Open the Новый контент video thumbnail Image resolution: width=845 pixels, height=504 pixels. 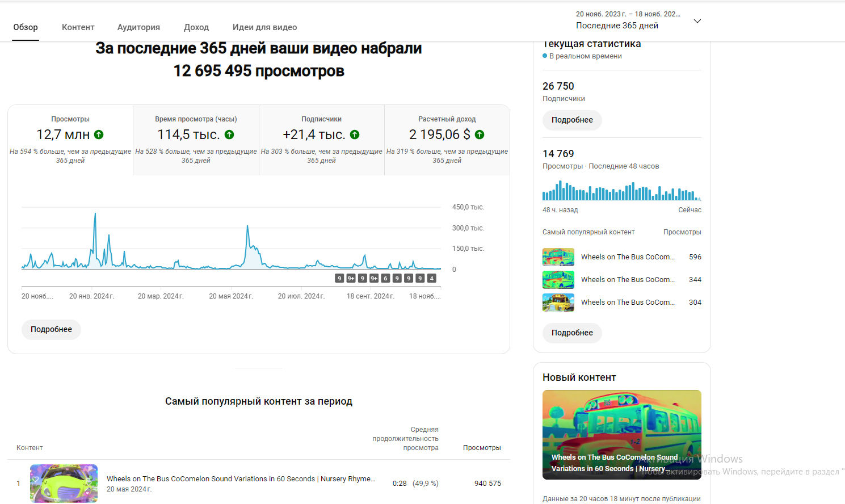pyautogui.click(x=622, y=435)
